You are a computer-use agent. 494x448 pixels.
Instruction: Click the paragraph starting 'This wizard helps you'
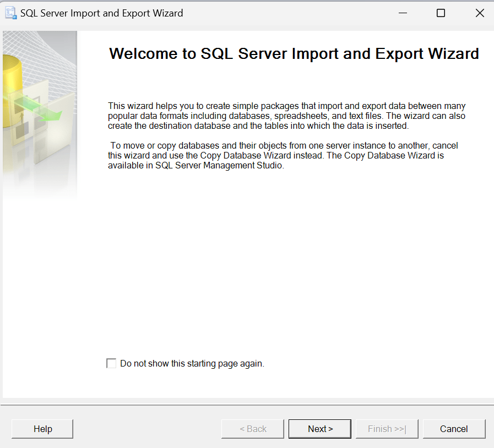(287, 116)
